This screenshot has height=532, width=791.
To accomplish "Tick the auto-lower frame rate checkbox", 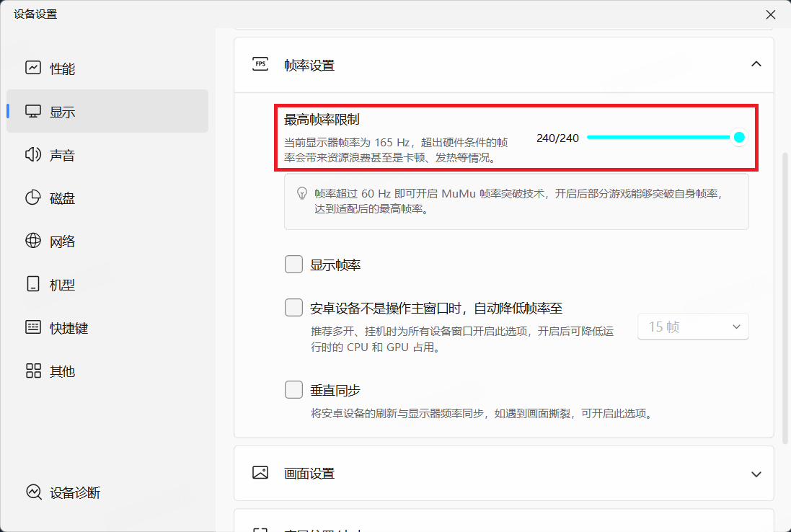I will tap(293, 308).
